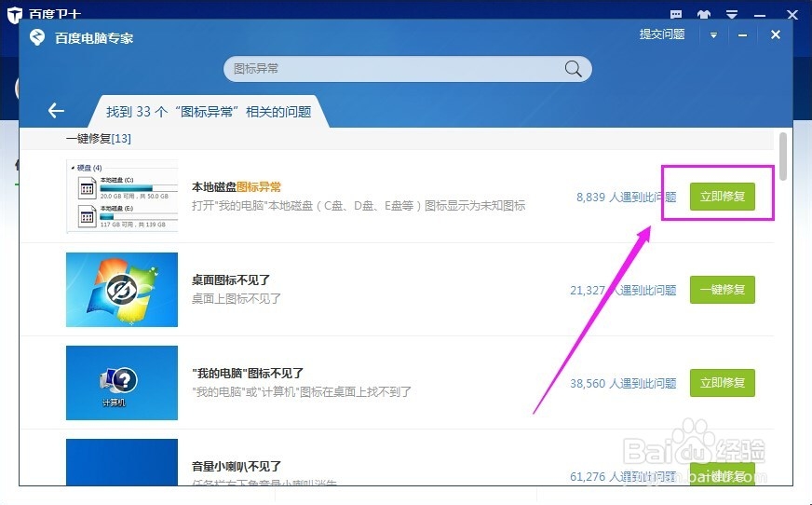Open the menu arrow icon in Baidu Guard window
812x505 pixels.
(x=732, y=14)
